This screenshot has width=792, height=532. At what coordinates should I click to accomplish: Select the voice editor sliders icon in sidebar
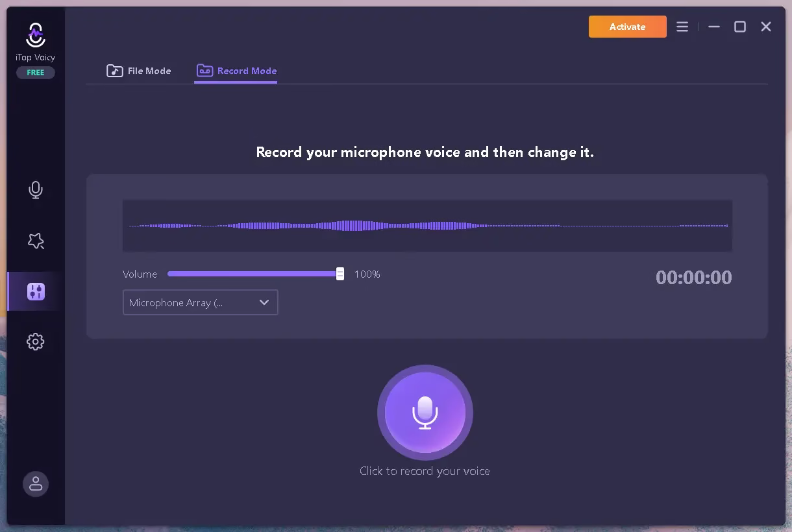pos(36,291)
